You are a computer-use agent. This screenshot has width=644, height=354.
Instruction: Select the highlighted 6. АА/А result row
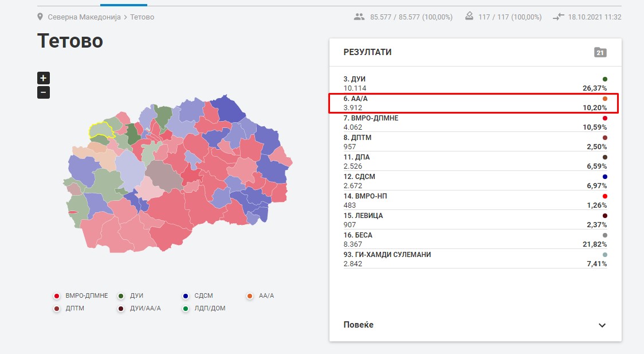click(x=474, y=103)
